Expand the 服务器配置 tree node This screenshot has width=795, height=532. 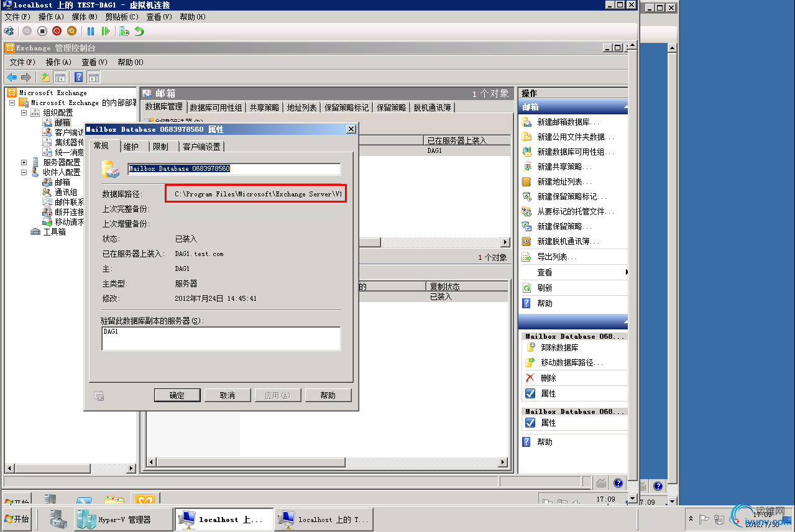click(24, 162)
